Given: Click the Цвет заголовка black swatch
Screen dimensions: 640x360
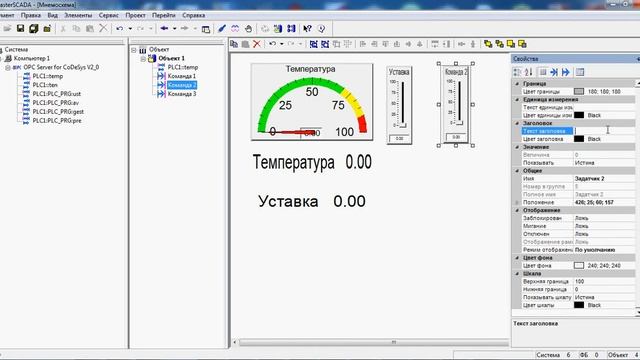Looking at the screenshot, I should 579,139.
